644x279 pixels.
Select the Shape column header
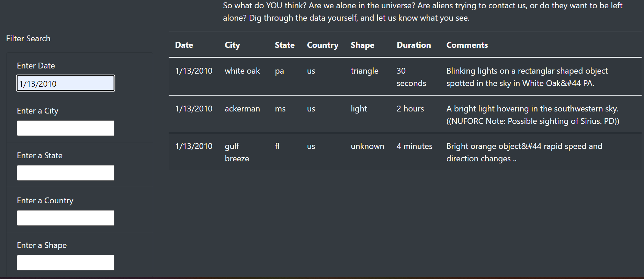click(x=362, y=45)
